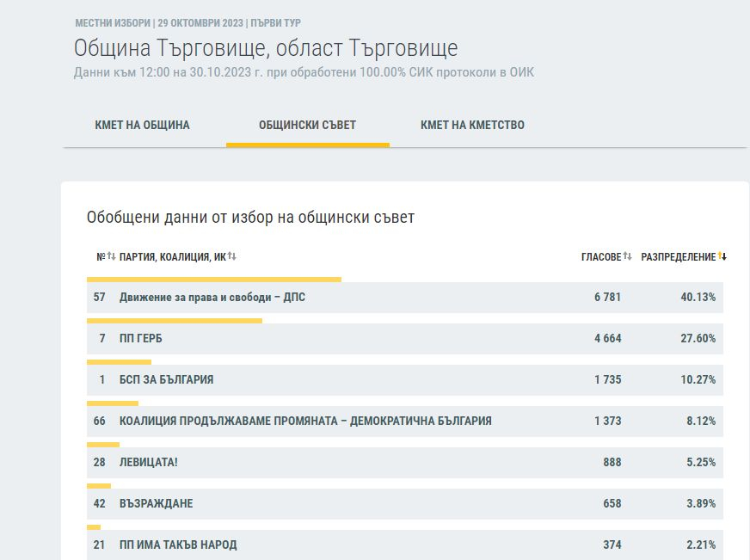
Task: Select the ПП ИМА ТАКЪВ НАРОД row
Action: [x=404, y=545]
